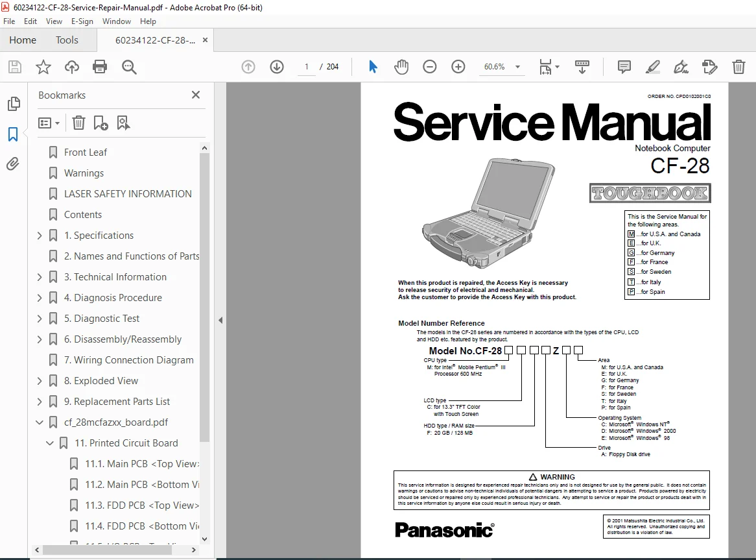Click the fit page scrolling icon
This screenshot has width=756, height=560.
(x=545, y=67)
